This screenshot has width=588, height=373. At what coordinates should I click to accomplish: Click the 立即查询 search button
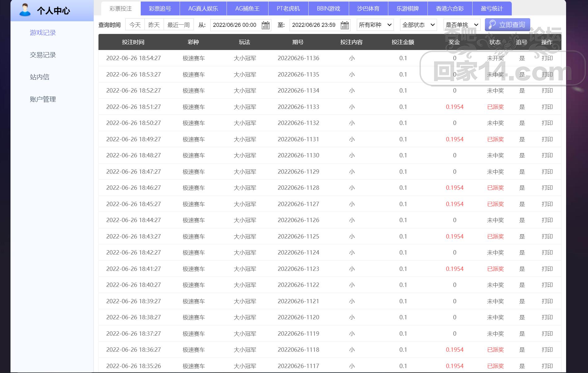point(507,25)
